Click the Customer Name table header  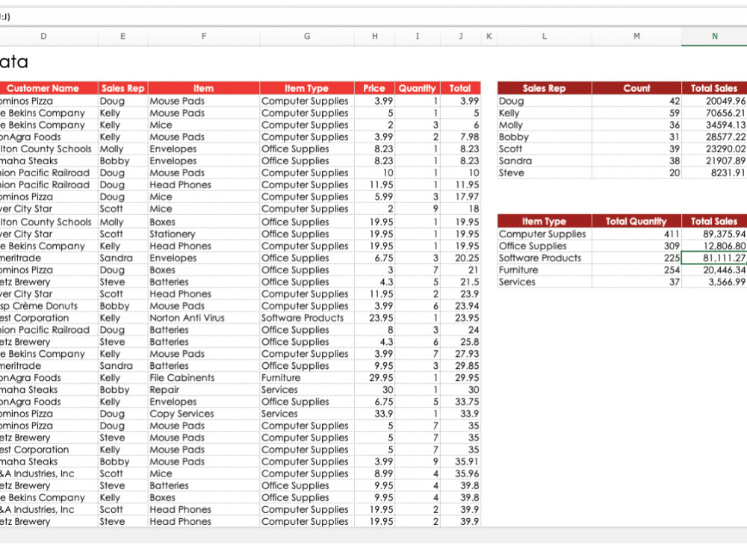[49, 88]
